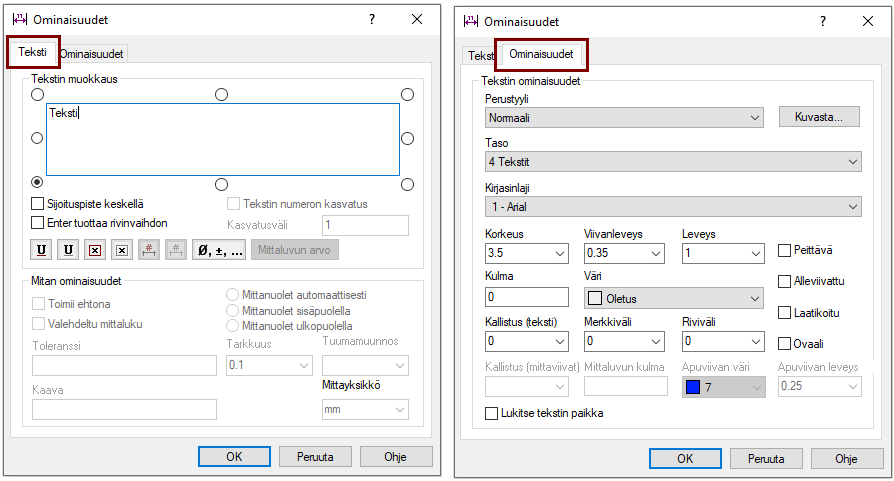This screenshot has width=894, height=481.
Task: Click the help question mark above Tekstin ominaisuudet
Action: 823,20
